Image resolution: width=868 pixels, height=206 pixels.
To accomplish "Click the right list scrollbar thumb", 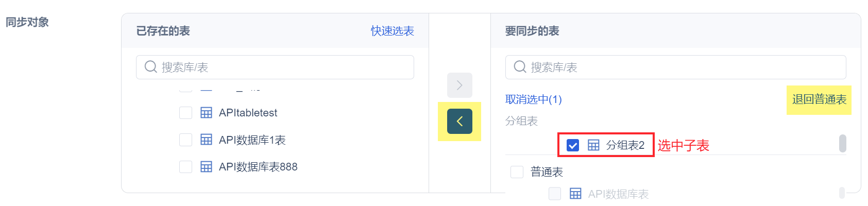I will 843,144.
